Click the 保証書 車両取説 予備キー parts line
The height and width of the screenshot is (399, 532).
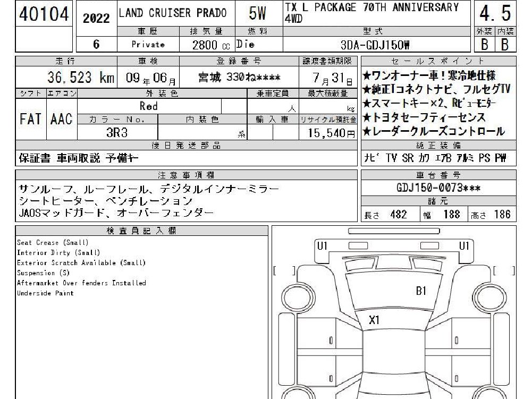(x=79, y=158)
